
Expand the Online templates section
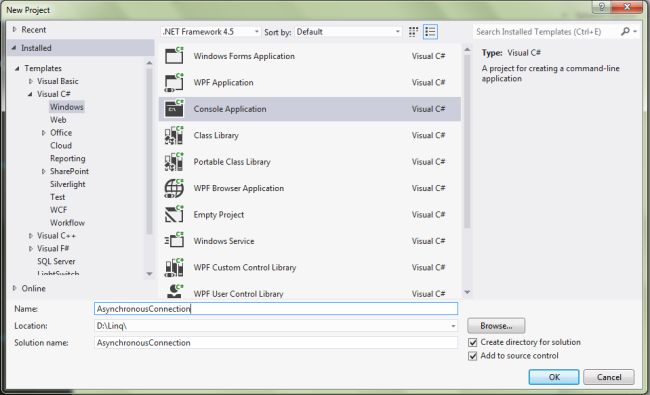(15, 288)
